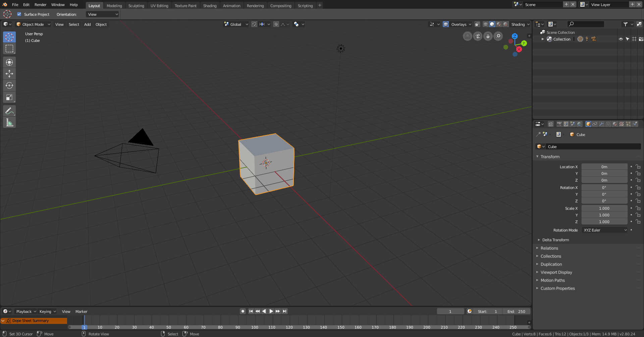Open the Object Mode dropdown
Screen dimensions: 644x337
coord(33,24)
